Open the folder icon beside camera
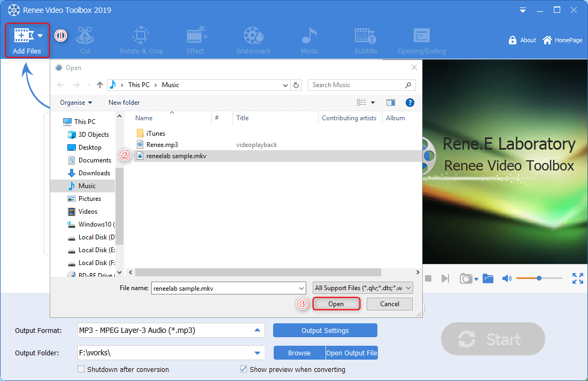This screenshot has height=381, width=588. (x=488, y=278)
